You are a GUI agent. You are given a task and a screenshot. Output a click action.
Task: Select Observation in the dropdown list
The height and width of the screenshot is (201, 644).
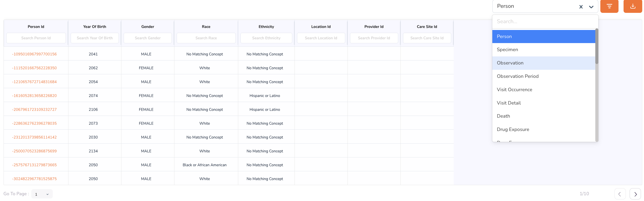(544, 63)
